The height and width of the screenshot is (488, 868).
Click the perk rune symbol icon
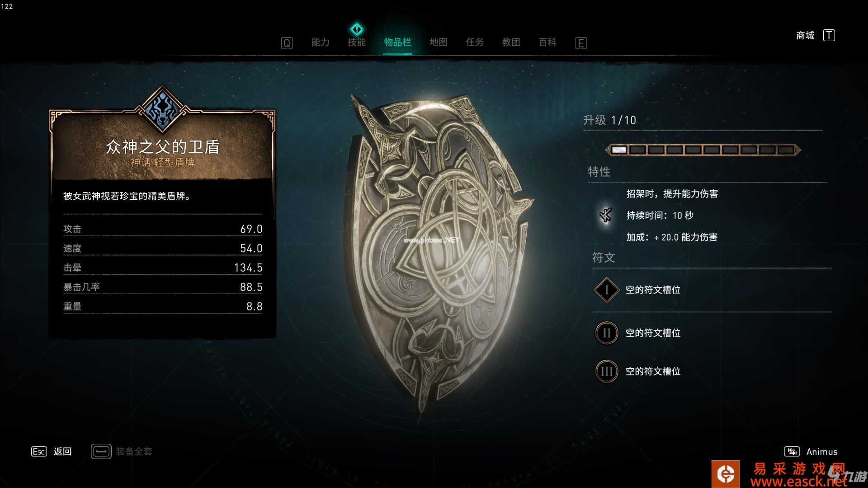(x=605, y=216)
